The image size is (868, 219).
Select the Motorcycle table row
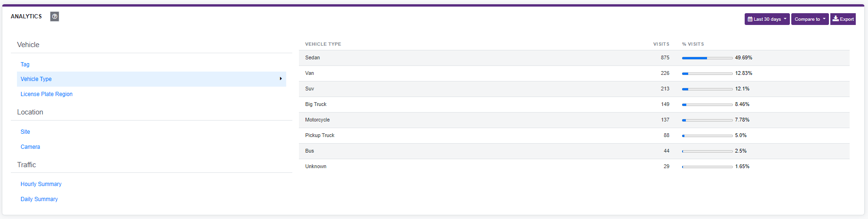coord(317,120)
